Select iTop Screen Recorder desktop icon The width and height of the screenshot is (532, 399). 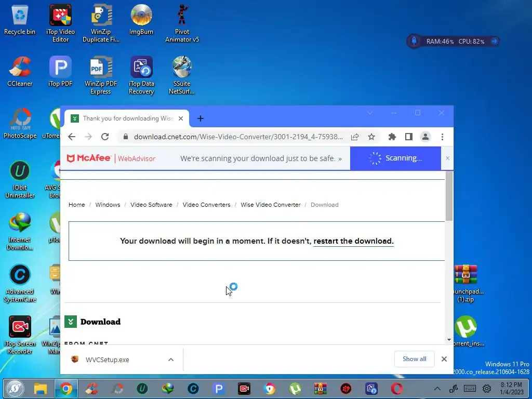click(20, 335)
